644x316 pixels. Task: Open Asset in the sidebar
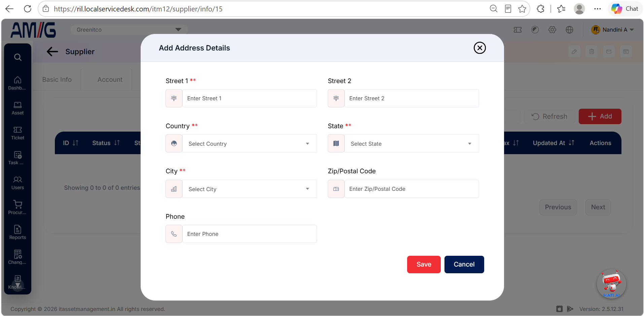coord(17,108)
